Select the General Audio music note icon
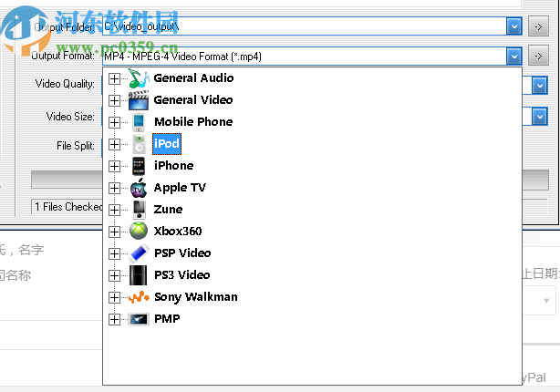 [139, 78]
